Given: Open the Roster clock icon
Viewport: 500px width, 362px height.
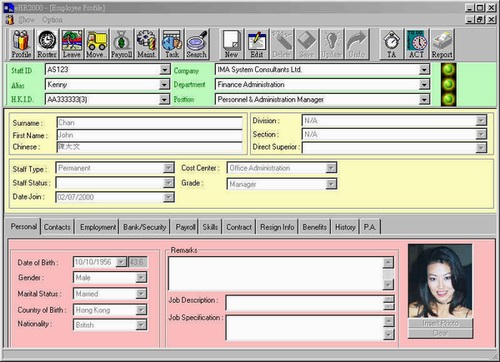Looking at the screenshot, I should (x=47, y=44).
